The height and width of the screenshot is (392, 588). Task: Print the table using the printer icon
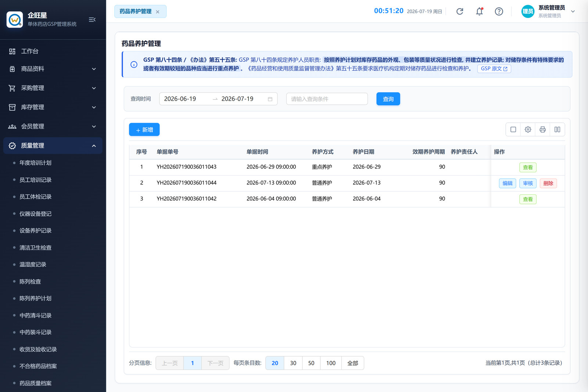543,130
